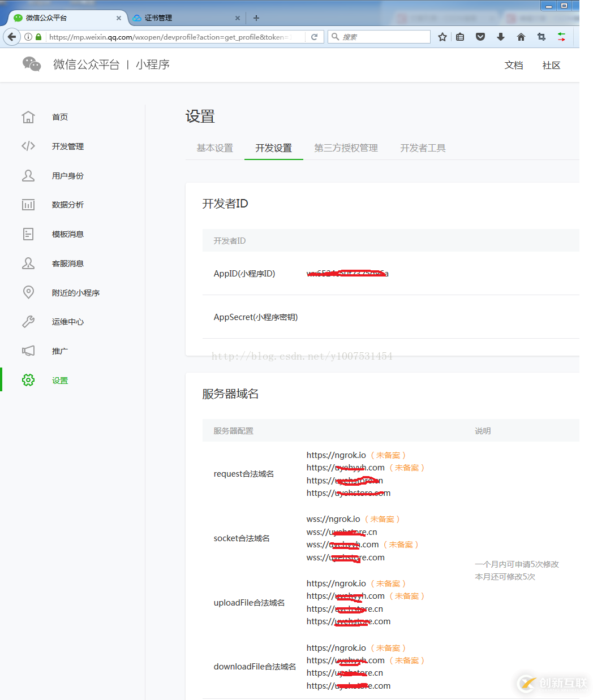Click the browser URL address field

[x=175, y=37]
